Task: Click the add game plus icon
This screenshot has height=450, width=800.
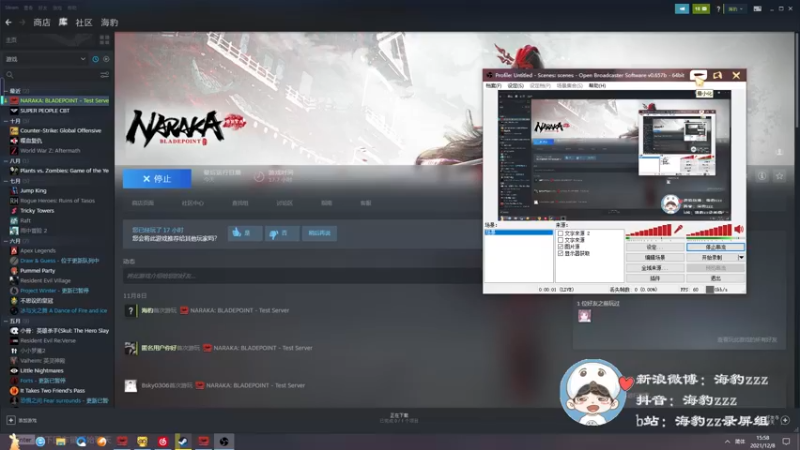Action: tap(11, 420)
